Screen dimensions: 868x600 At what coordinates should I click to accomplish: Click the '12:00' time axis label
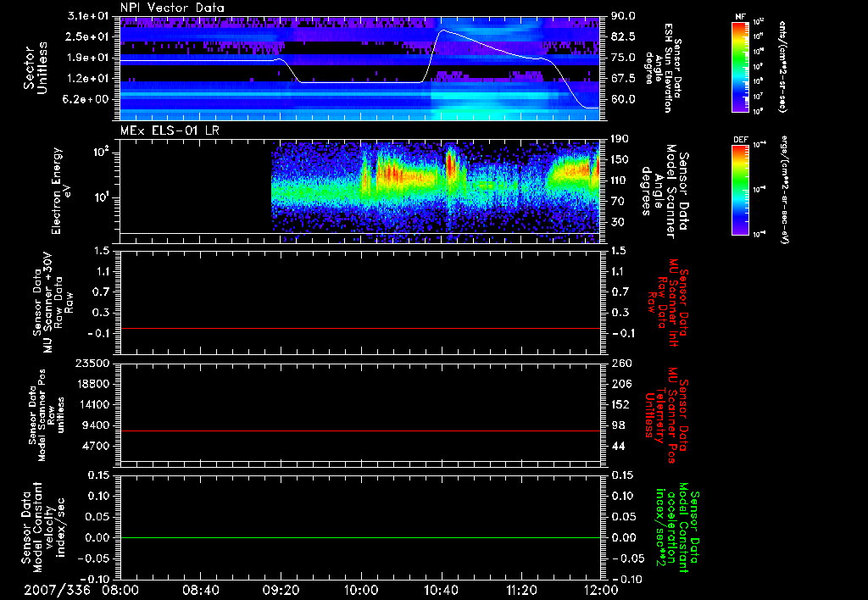pos(601,590)
